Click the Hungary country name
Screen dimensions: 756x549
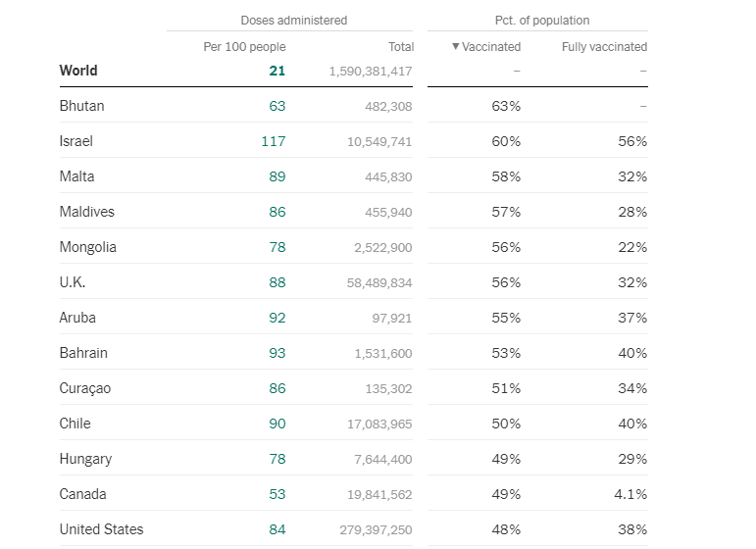(x=85, y=459)
